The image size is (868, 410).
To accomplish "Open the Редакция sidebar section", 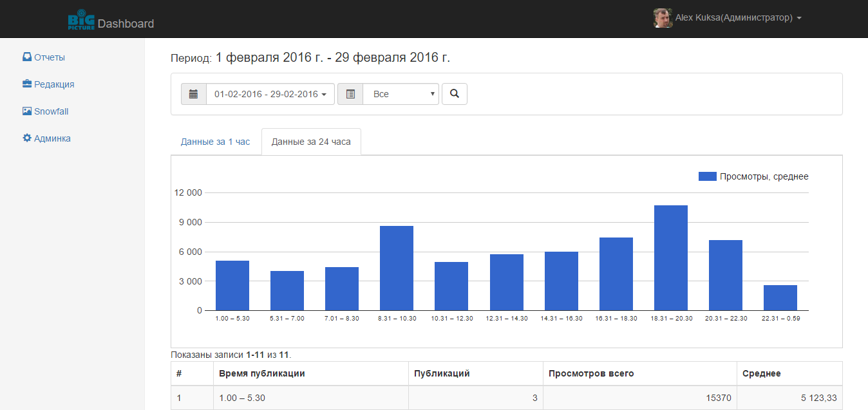I will pyautogui.click(x=48, y=84).
